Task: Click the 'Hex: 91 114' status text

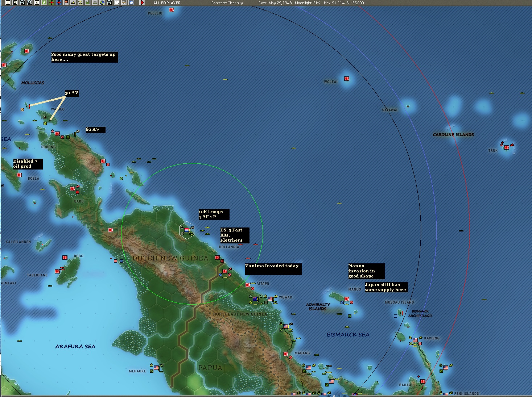Action: pos(334,3)
